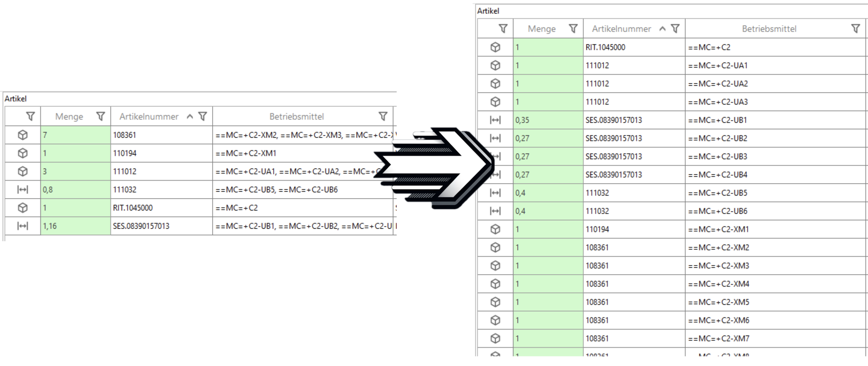Click cube icon in the ==MC=+C2-XM7 row
This screenshot has width=868, height=366.
coord(495,338)
